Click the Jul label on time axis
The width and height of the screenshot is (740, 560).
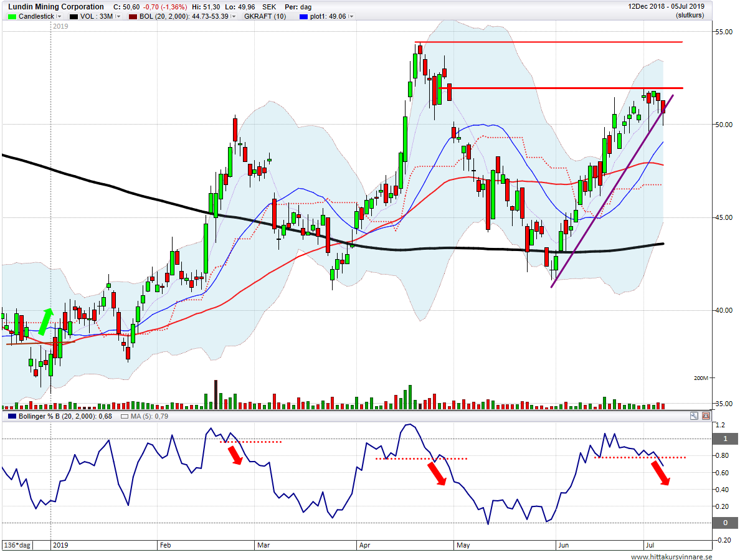[x=650, y=545]
